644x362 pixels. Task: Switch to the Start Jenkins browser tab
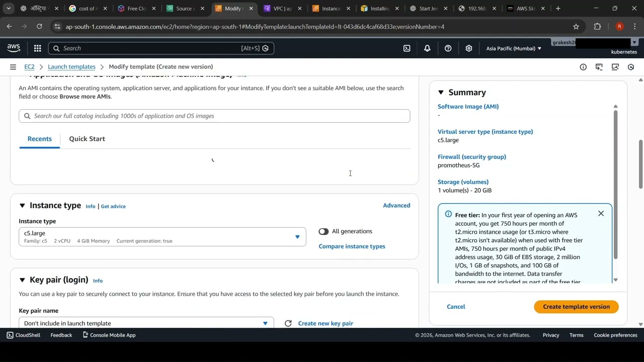tap(428, 9)
